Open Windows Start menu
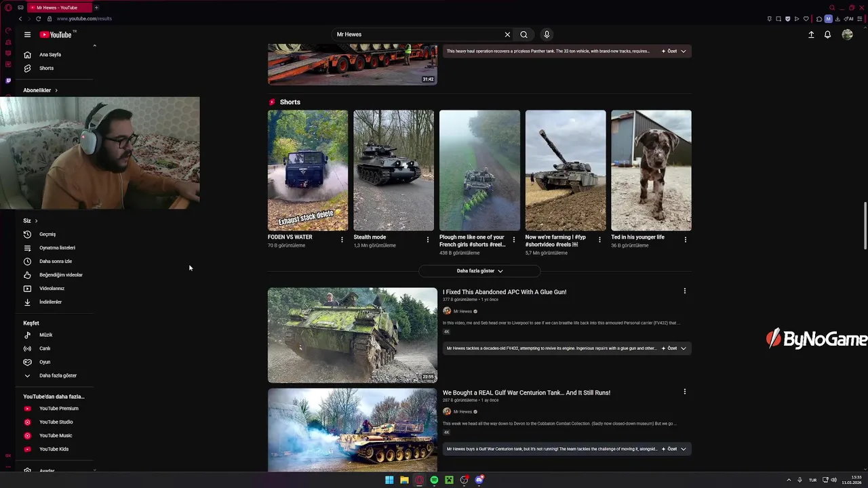Image resolution: width=868 pixels, height=488 pixels. coord(389,480)
